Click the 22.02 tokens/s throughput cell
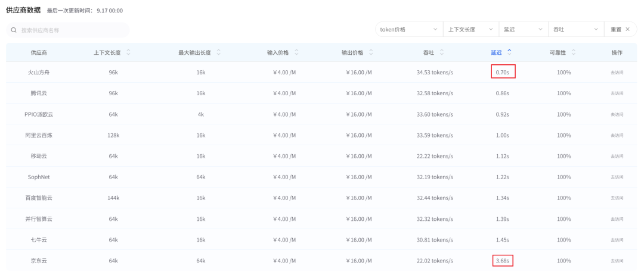The height and width of the screenshot is (275, 644). (x=435, y=261)
